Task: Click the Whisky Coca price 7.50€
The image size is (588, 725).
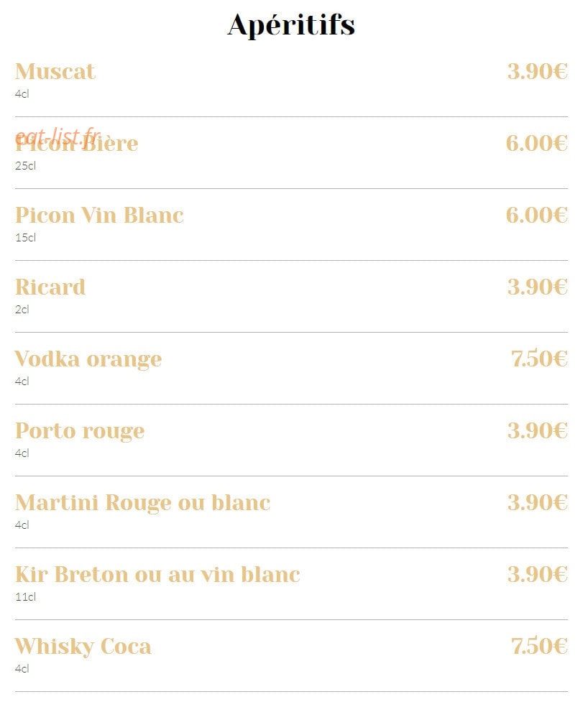Action: [x=539, y=647]
